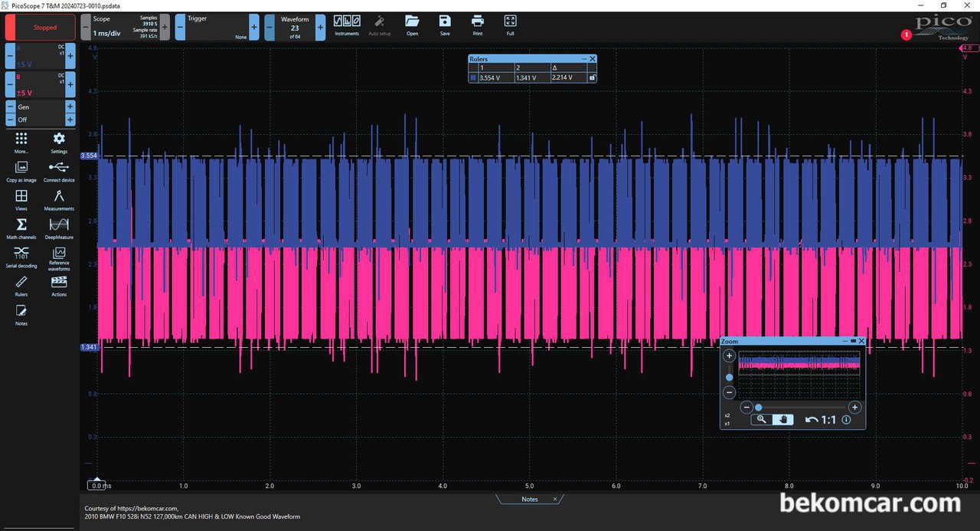Open the Instruments panel

347,25
